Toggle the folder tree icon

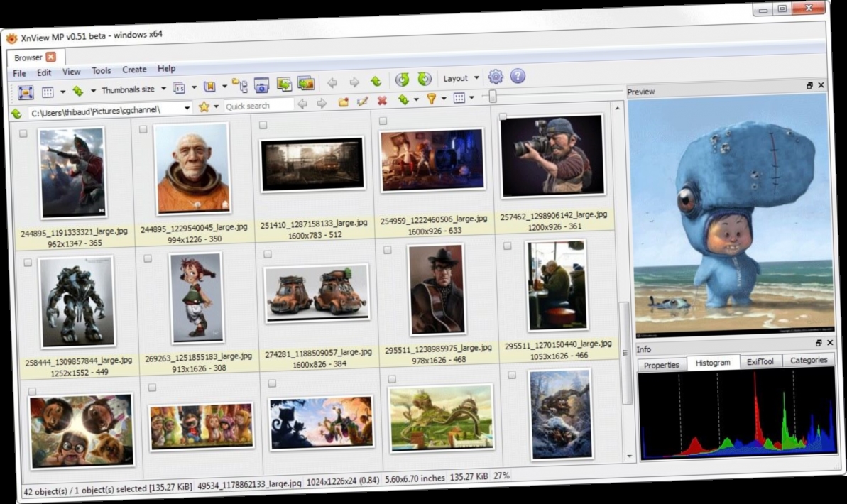pyautogui.click(x=239, y=85)
